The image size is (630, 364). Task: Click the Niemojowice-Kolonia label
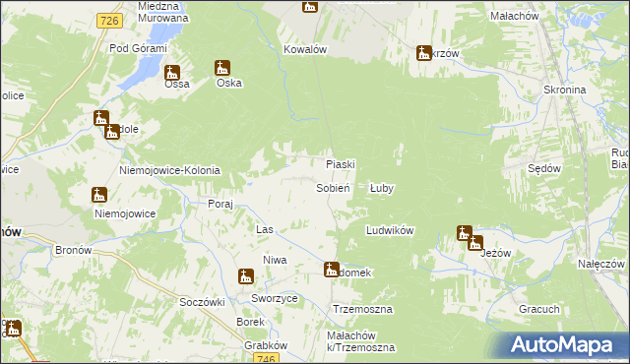click(x=169, y=170)
